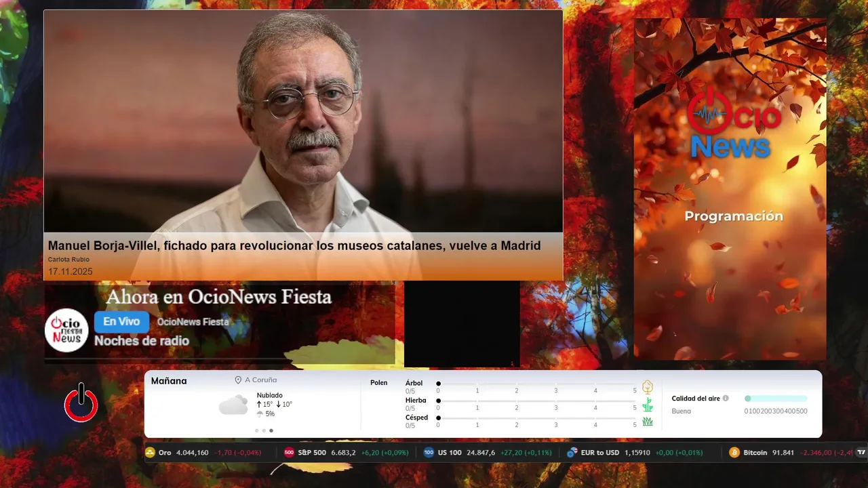Click the A Coruña location pin icon
868x488 pixels.
click(x=238, y=380)
